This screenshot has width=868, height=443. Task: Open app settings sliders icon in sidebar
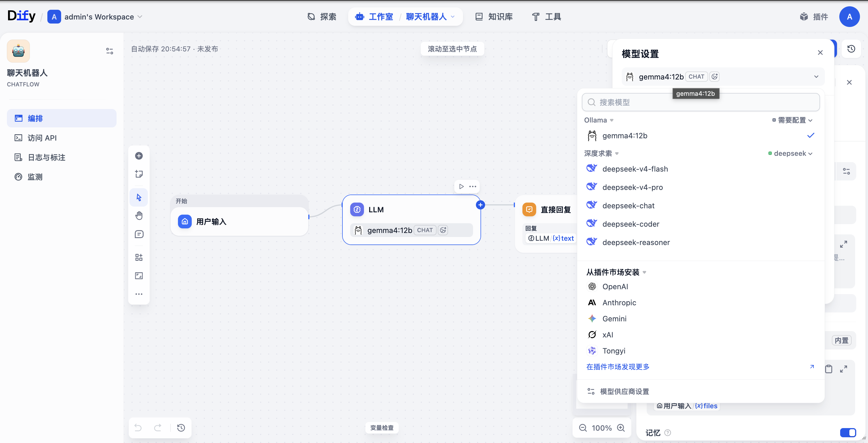pos(110,51)
